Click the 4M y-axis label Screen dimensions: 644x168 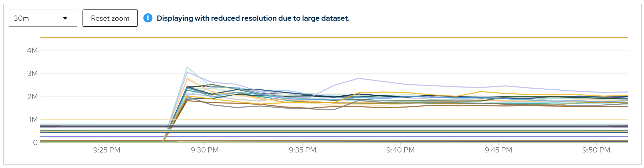click(x=32, y=50)
